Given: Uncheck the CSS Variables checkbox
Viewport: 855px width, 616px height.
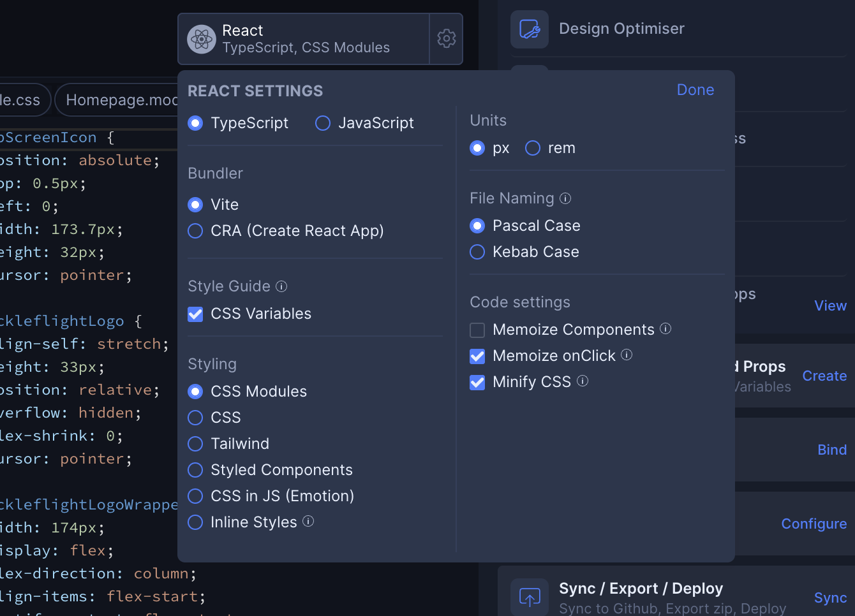Looking at the screenshot, I should pos(195,314).
